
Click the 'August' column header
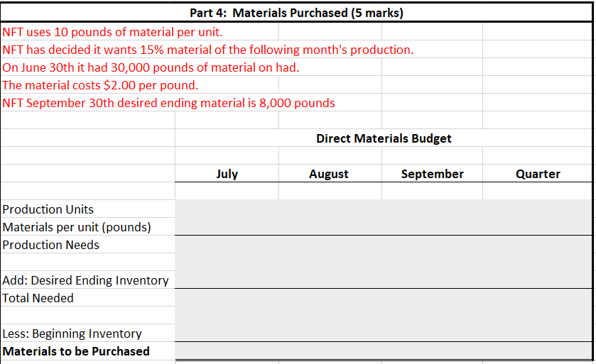330,173
